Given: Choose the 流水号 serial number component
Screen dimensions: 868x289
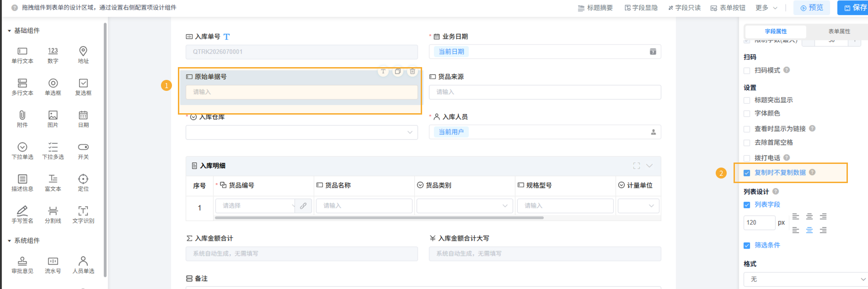Looking at the screenshot, I should click(x=53, y=265).
